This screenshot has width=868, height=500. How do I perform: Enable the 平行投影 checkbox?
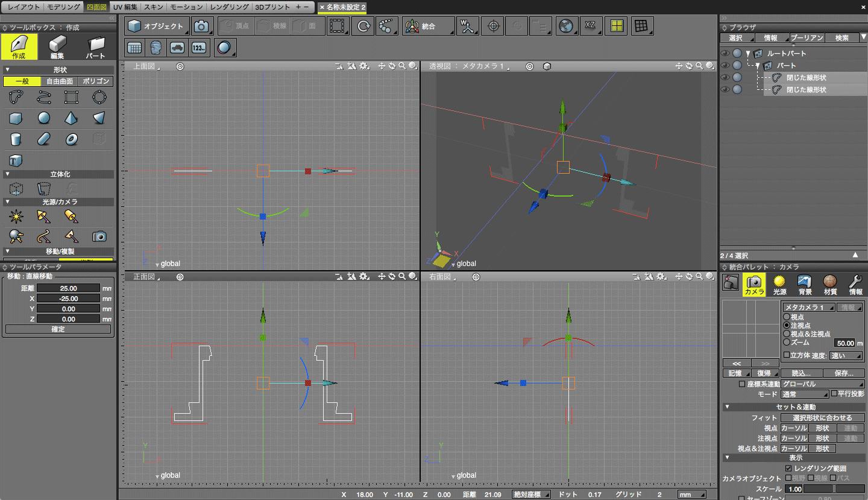pyautogui.click(x=834, y=394)
